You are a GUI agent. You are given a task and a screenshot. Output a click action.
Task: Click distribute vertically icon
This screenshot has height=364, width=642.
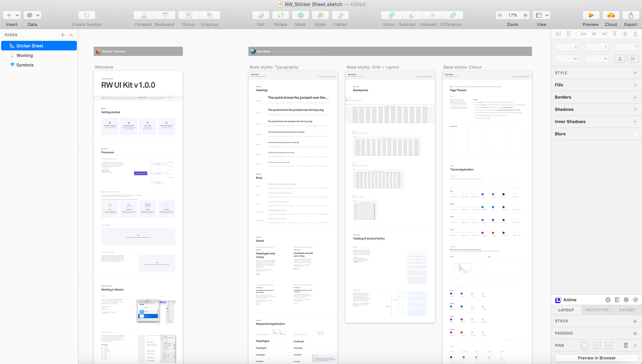point(568,34)
